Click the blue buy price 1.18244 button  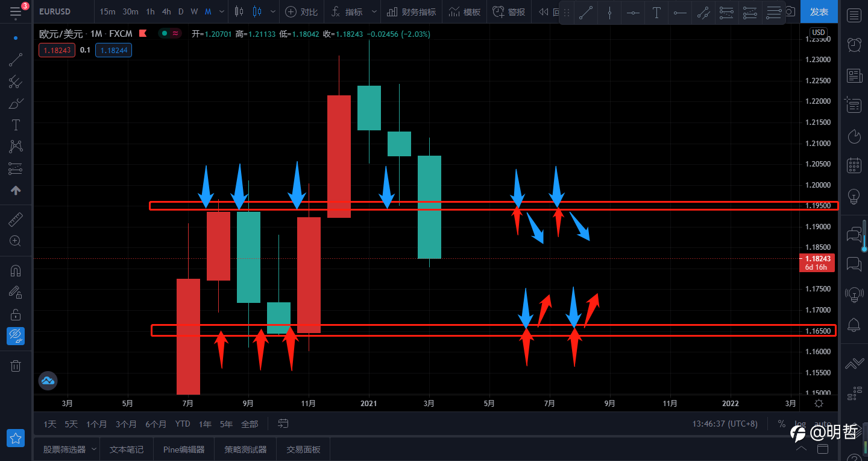pos(113,50)
